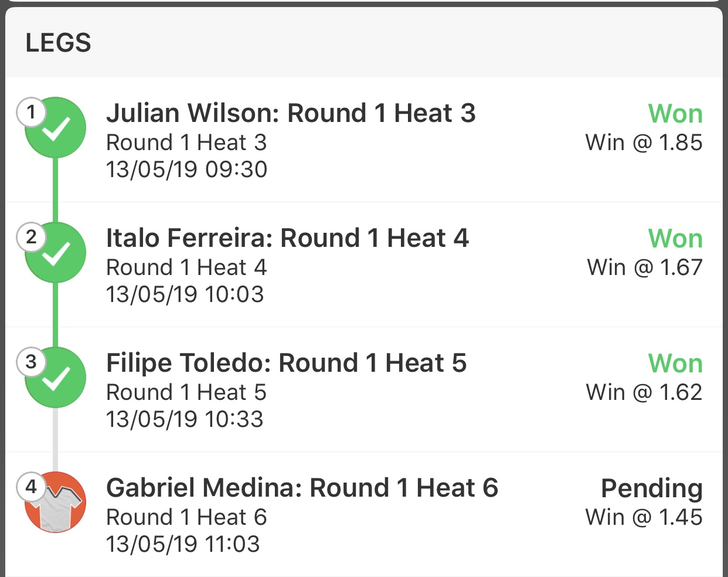Tap the green checkmark icon for leg 1
This screenshot has width=728, height=577.
56,128
